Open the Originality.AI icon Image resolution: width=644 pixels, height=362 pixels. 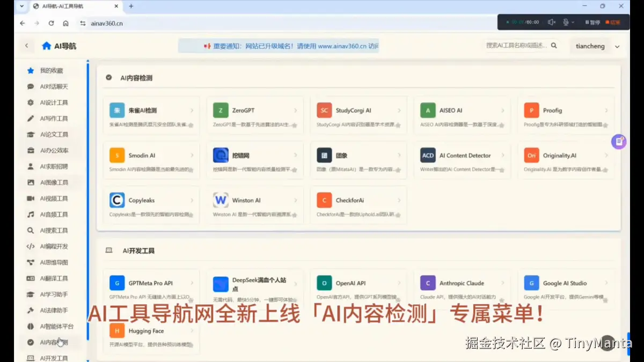point(531,155)
